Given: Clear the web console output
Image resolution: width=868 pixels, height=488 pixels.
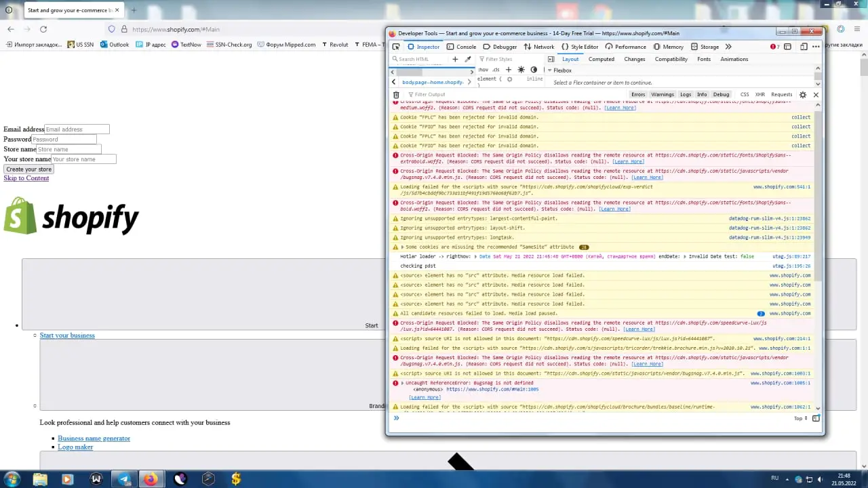Looking at the screenshot, I should tap(396, 95).
